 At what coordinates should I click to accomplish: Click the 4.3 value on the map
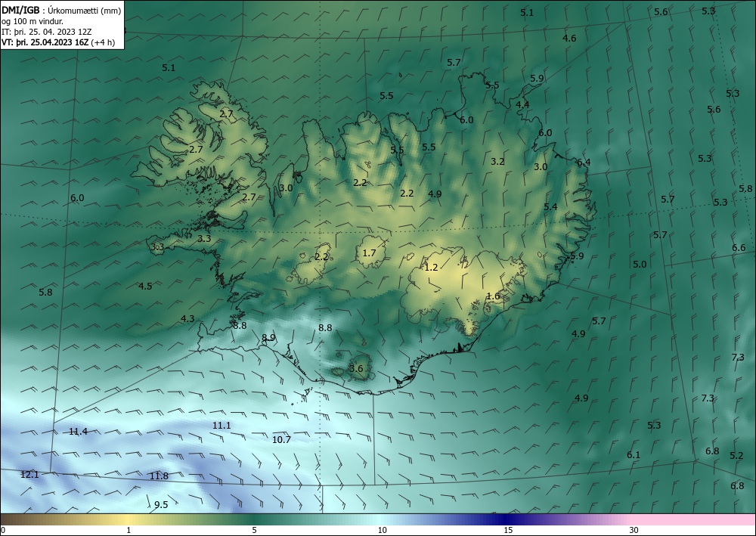point(187,319)
